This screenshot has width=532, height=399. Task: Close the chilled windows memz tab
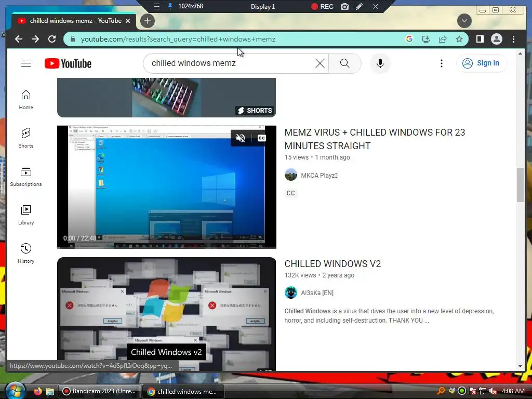(128, 21)
